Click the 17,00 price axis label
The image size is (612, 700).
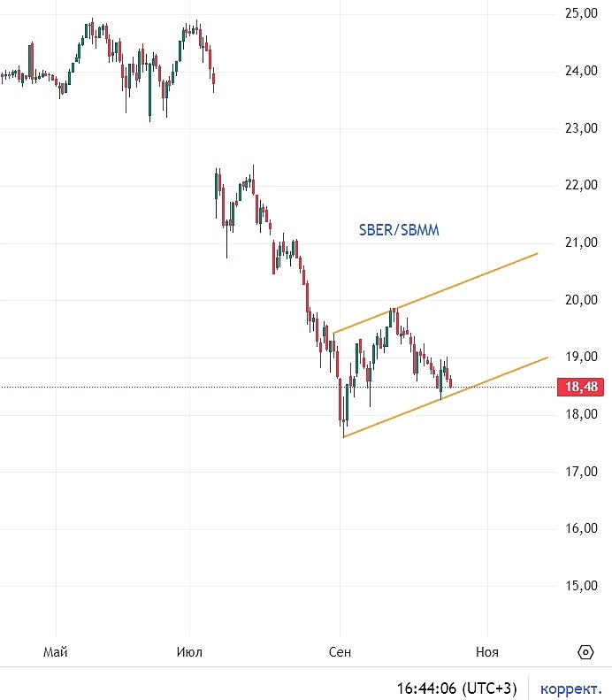click(581, 472)
